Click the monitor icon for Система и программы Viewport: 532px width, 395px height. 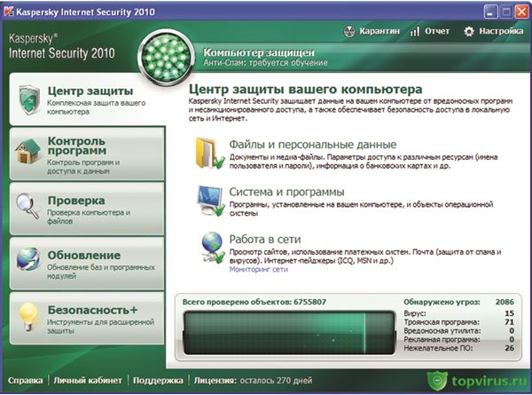(x=211, y=201)
